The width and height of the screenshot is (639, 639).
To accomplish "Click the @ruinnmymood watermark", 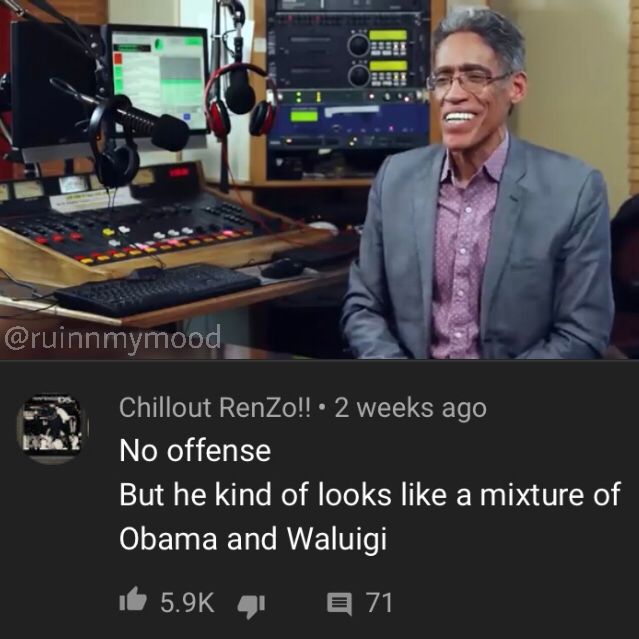I will (x=113, y=339).
